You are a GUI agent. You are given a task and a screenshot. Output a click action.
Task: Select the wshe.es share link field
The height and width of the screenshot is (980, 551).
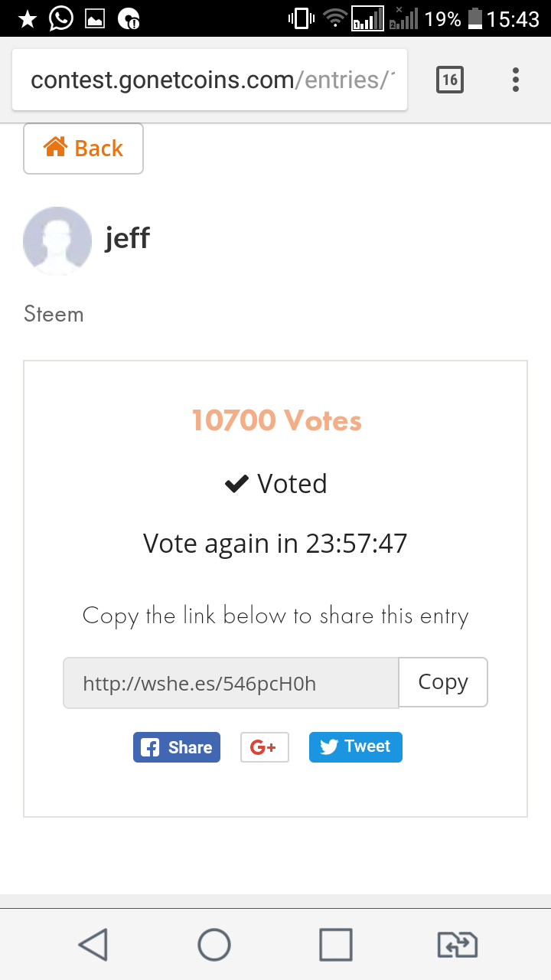(x=230, y=683)
